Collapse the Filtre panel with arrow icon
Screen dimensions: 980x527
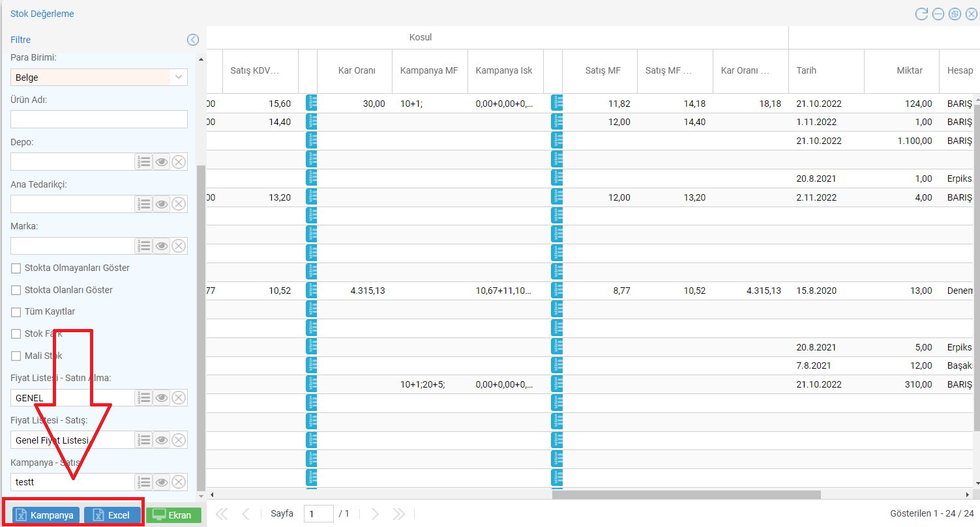(x=193, y=40)
